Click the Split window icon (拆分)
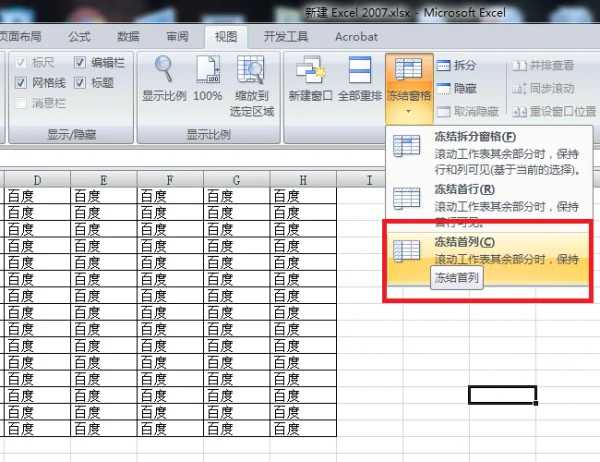 443,65
